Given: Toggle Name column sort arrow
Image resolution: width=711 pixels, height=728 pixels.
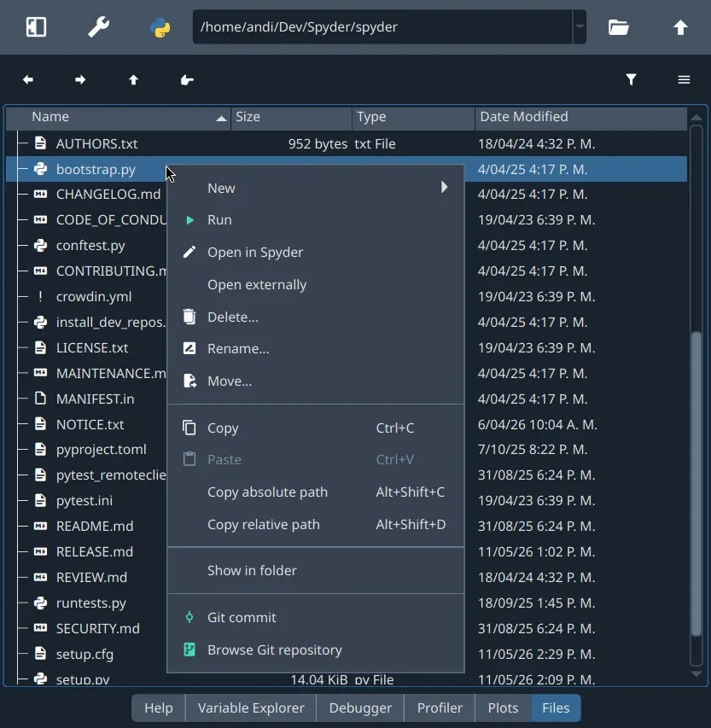Looking at the screenshot, I should (222, 119).
